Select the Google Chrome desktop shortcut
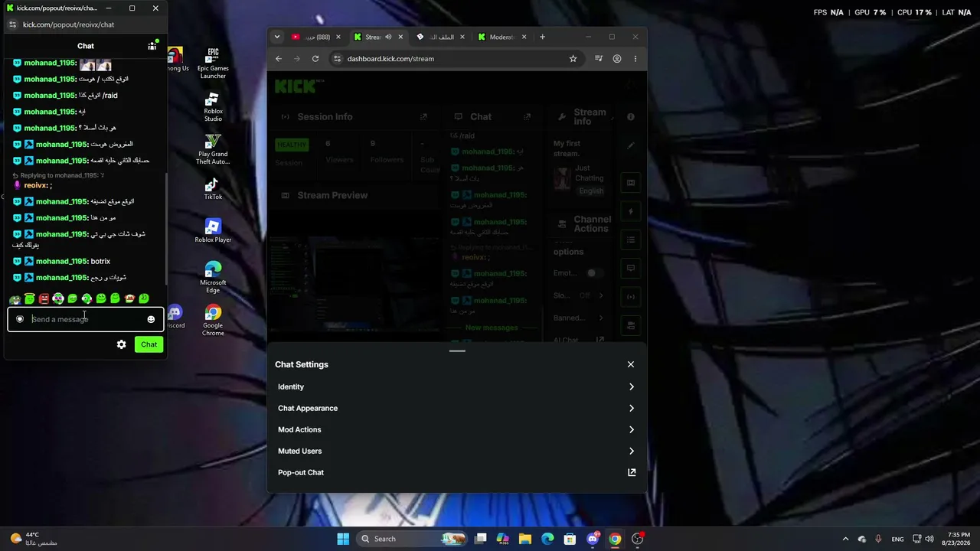Viewport: 980px width, 551px height. coord(213,320)
